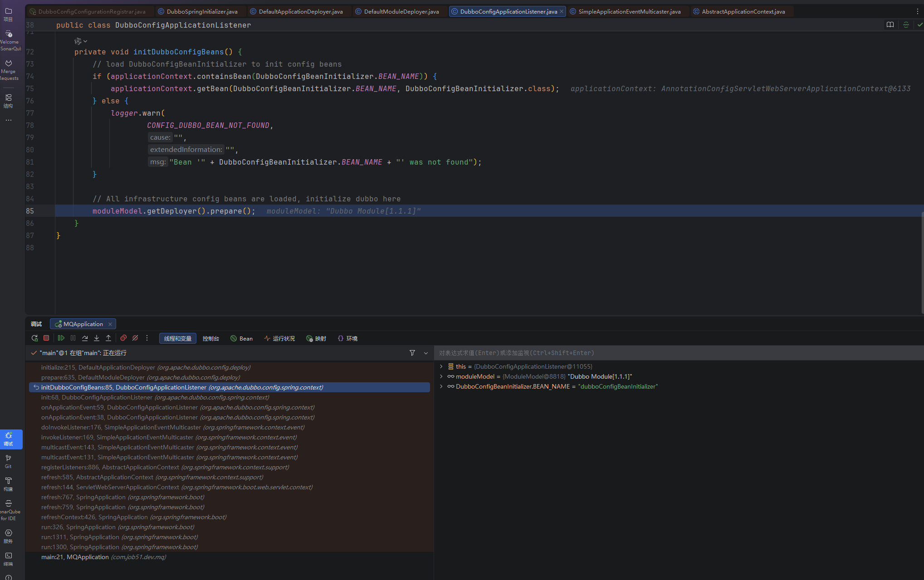Click the Step Into icon

tap(97, 338)
